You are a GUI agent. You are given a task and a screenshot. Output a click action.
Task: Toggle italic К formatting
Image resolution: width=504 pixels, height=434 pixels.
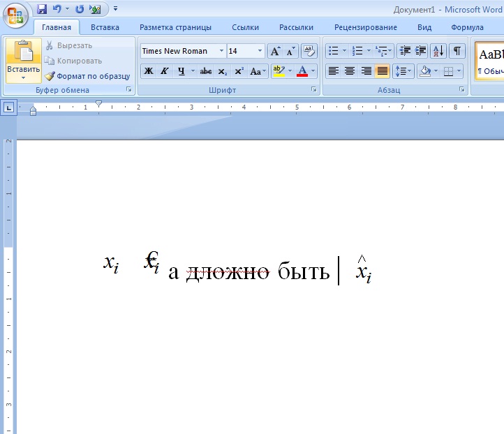[x=164, y=70]
